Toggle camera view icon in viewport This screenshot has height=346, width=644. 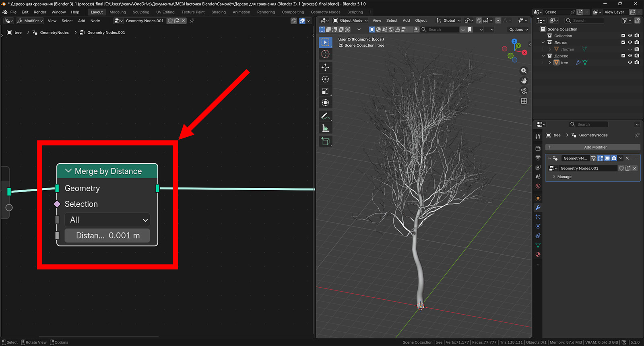tap(524, 91)
